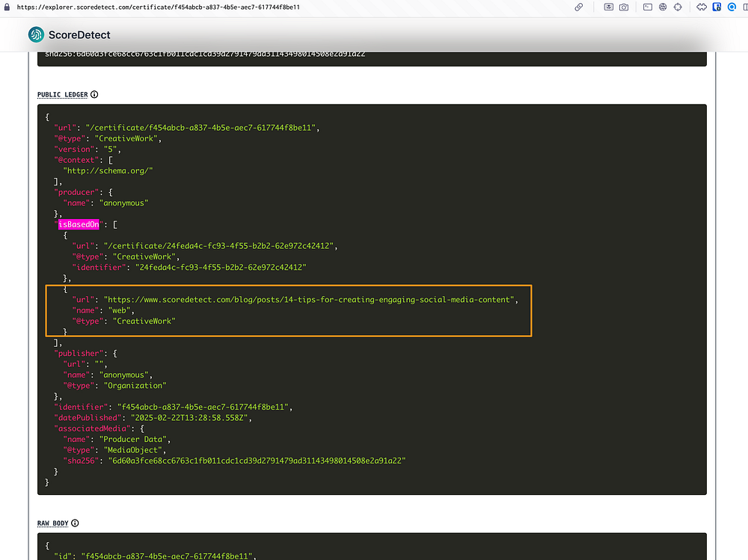Click the PUBLIC LEDGER heading
Screen dimensions: 748x560
click(x=63, y=94)
